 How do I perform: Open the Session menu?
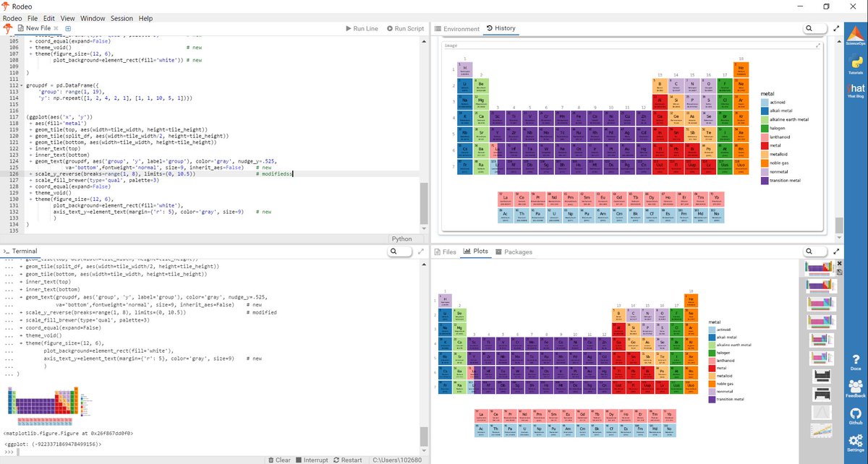click(x=121, y=18)
